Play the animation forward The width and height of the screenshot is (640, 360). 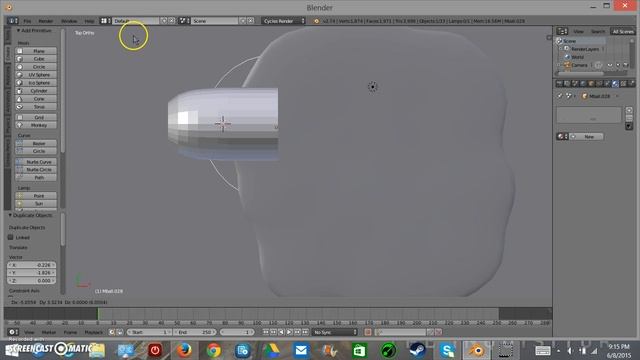289,332
